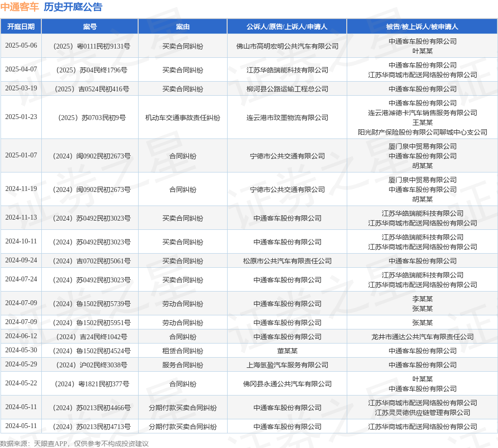Click case number '(2024)鲁1502民初5951号'
This screenshot has width=498, height=448.
click(91, 323)
